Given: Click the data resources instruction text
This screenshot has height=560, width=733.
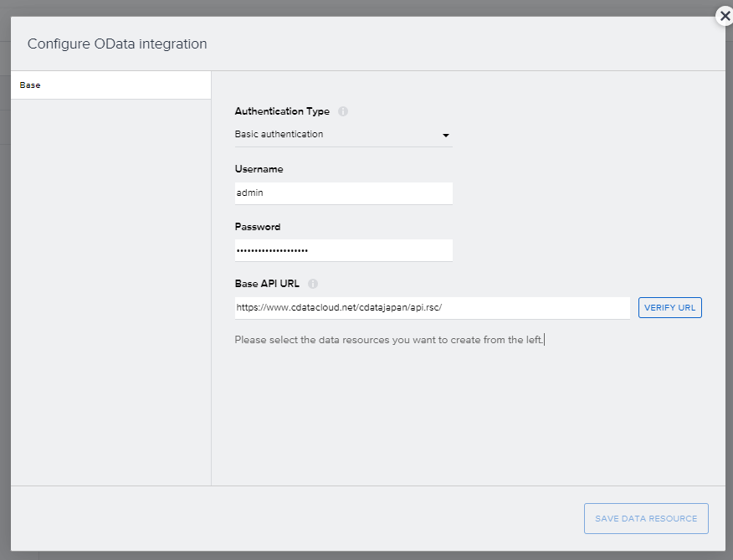Looking at the screenshot, I should (389, 340).
